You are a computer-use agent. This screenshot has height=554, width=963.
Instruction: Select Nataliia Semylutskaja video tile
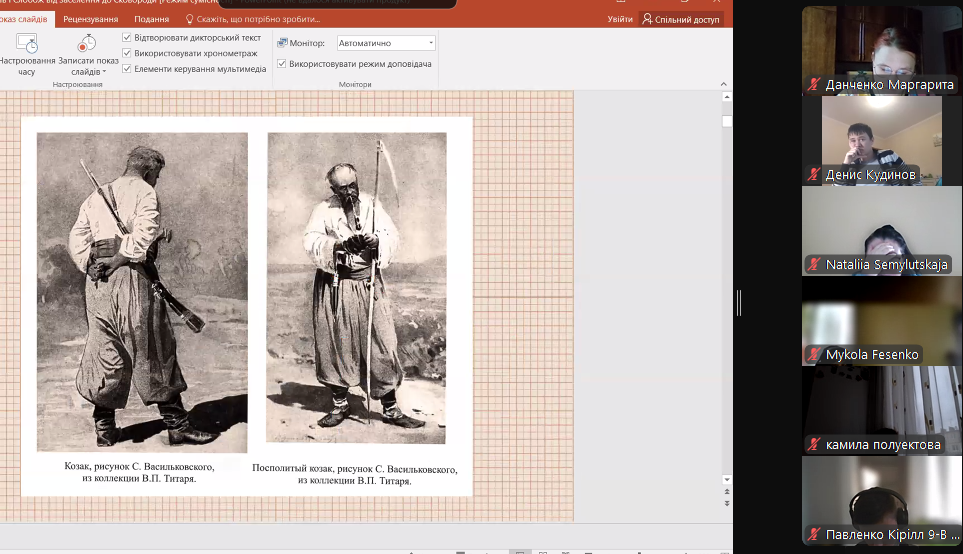click(881, 231)
